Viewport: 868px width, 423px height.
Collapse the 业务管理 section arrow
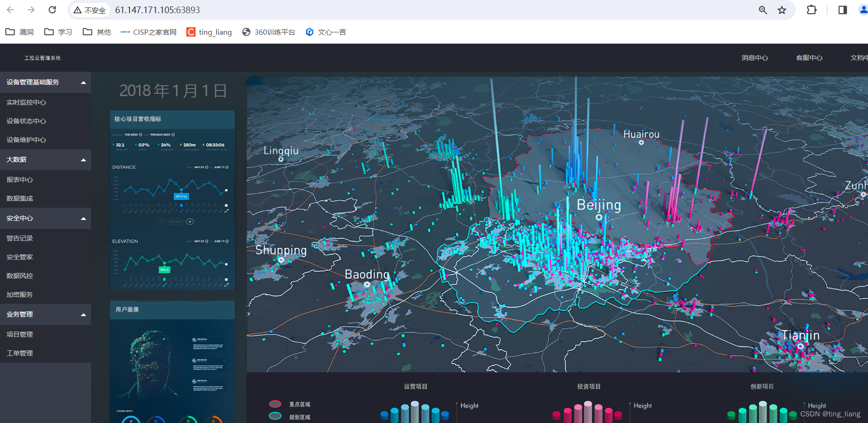pyautogui.click(x=84, y=315)
